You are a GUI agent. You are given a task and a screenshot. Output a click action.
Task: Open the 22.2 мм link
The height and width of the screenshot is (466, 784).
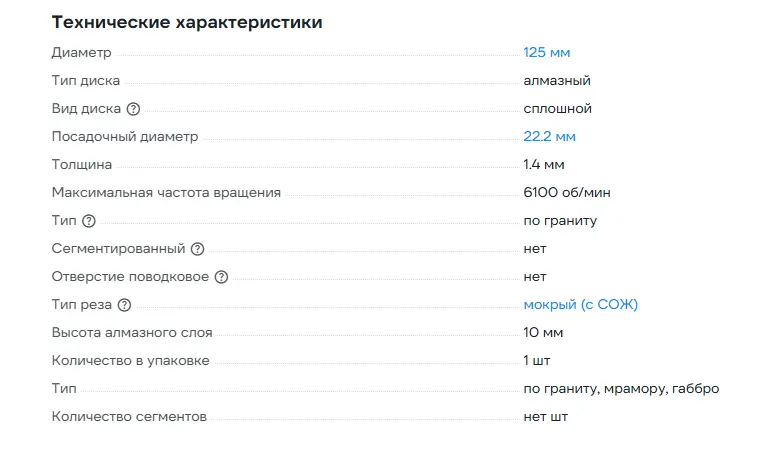coord(549,137)
